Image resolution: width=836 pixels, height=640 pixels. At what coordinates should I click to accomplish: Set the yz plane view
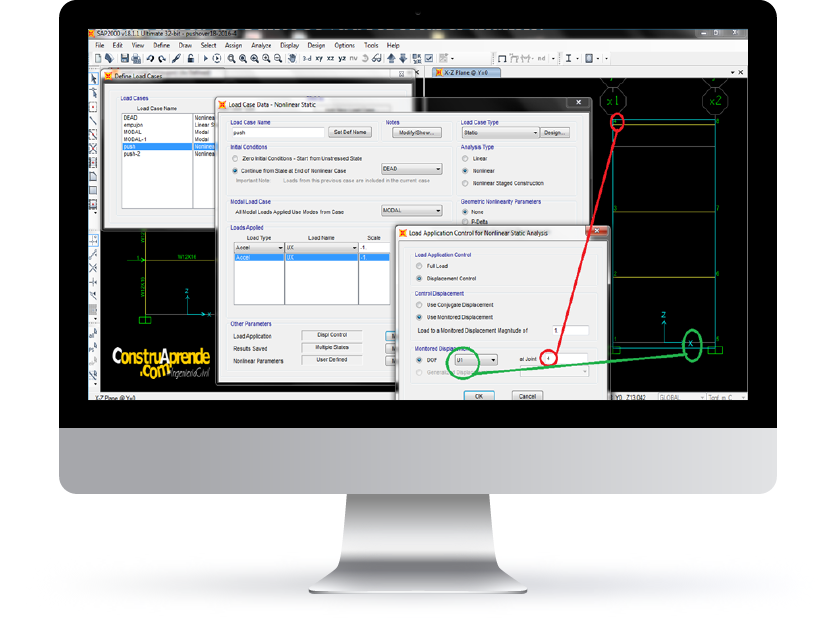click(x=342, y=58)
